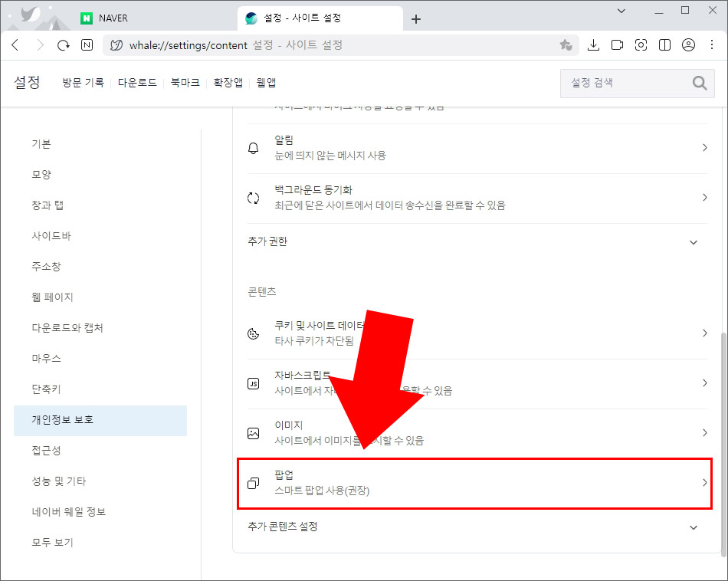Click the green Naver N icon beside refresh
728x581 pixels.
(x=87, y=44)
